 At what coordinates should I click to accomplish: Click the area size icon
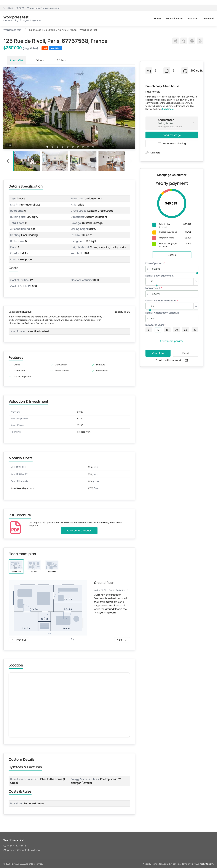pyautogui.click(x=185, y=71)
